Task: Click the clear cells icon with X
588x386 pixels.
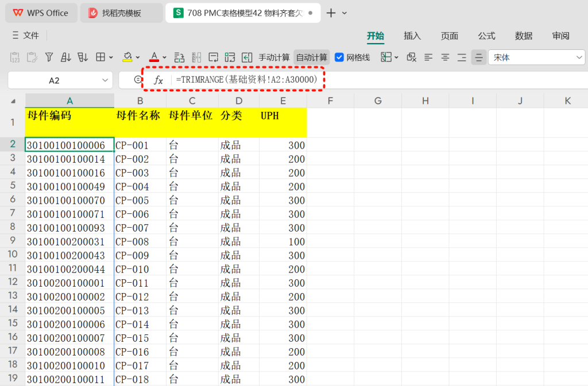Action: point(411,57)
